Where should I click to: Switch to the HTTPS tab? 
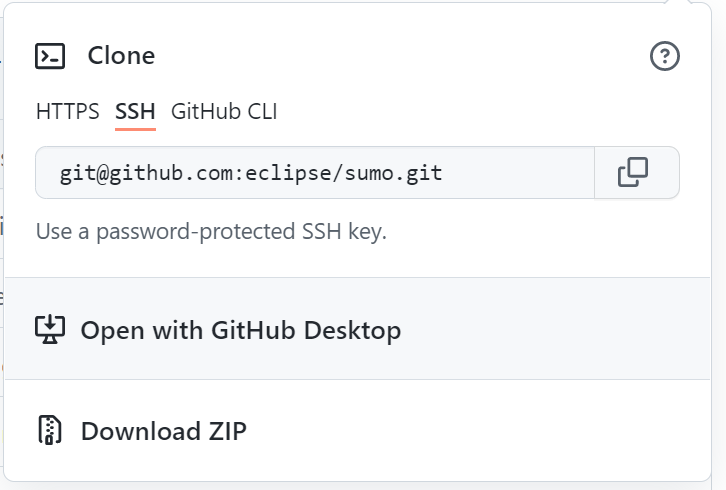(67, 111)
